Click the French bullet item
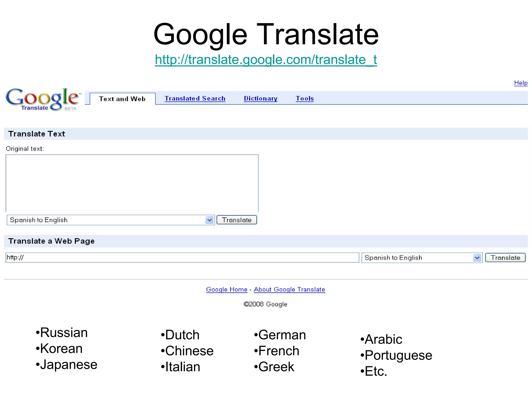Image resolution: width=532 pixels, height=399 pixels. pyautogui.click(x=277, y=351)
